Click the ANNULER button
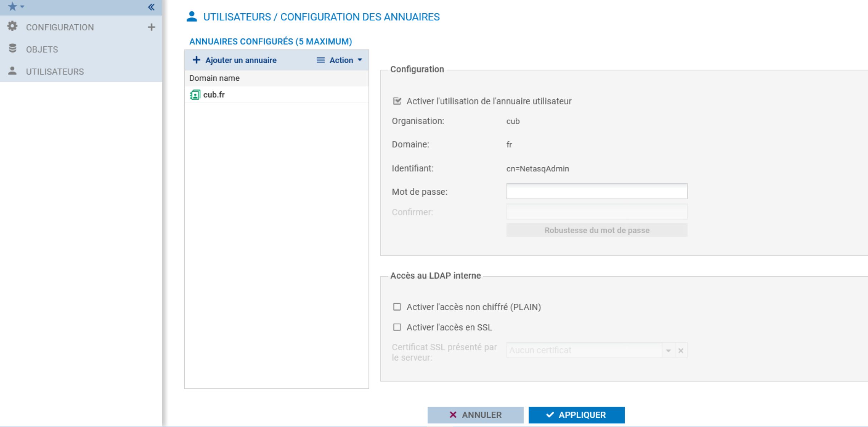Screen dimensions: 868x427 (x=475, y=415)
